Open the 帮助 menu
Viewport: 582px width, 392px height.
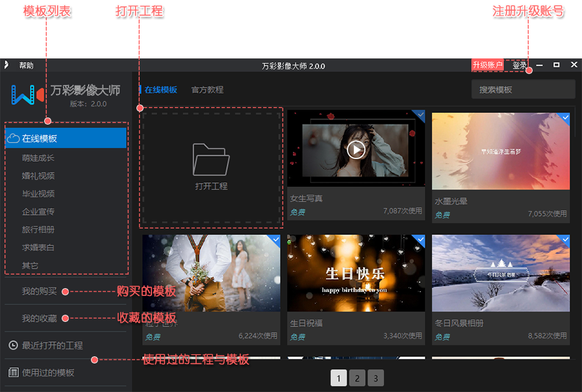[x=26, y=66]
